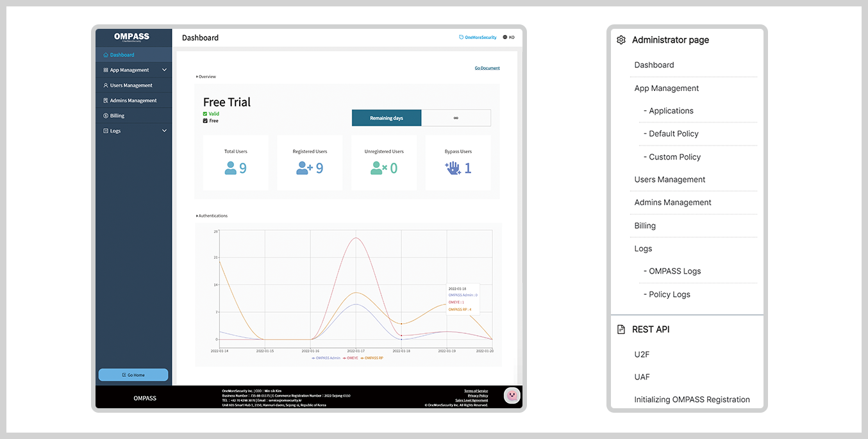Collapse the Overview section triangle
The image size is (868, 439).
[x=197, y=77]
